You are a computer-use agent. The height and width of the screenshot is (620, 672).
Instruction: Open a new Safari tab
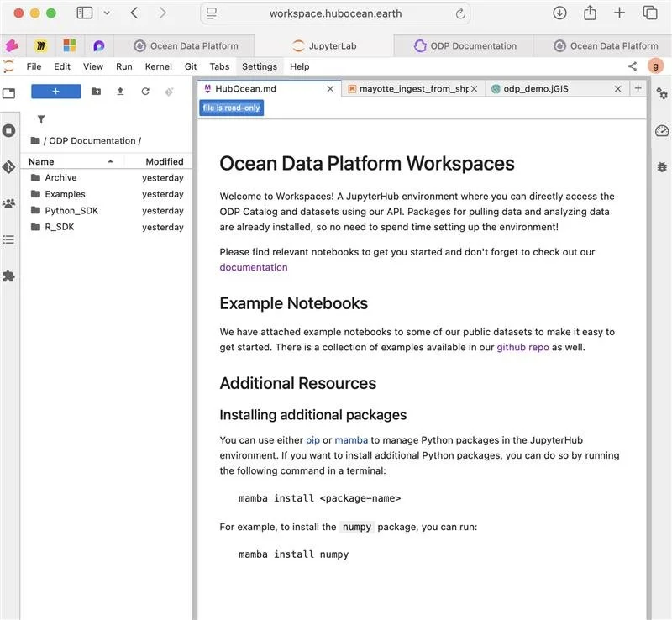pyautogui.click(x=619, y=13)
